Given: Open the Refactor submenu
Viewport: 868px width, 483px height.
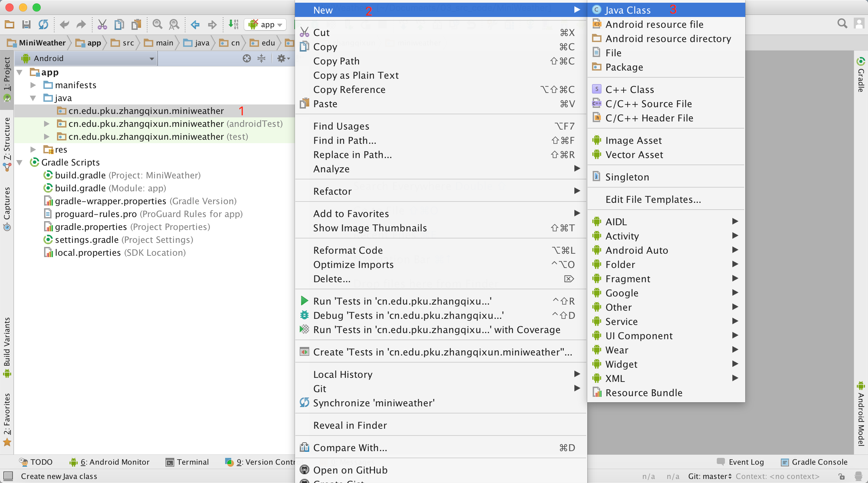Looking at the screenshot, I should tap(441, 191).
